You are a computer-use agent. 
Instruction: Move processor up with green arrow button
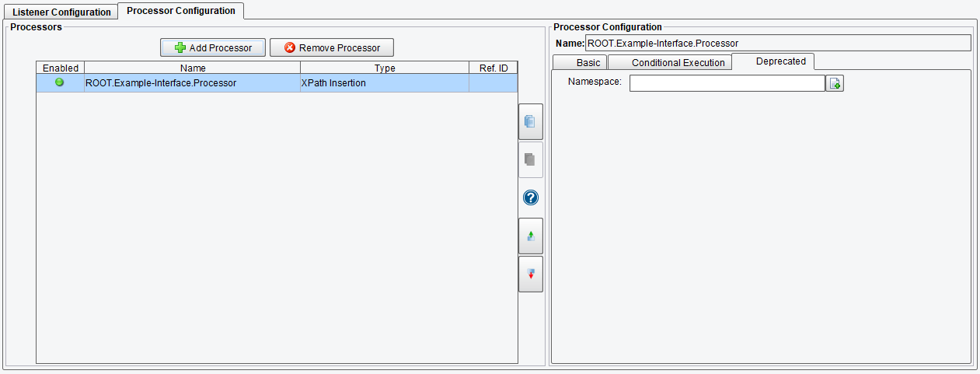click(531, 236)
